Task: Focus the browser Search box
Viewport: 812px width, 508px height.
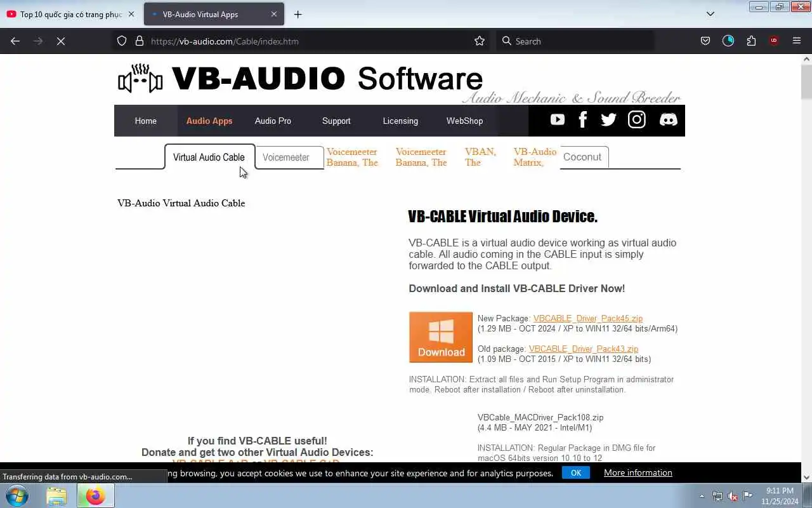Action: (x=575, y=41)
